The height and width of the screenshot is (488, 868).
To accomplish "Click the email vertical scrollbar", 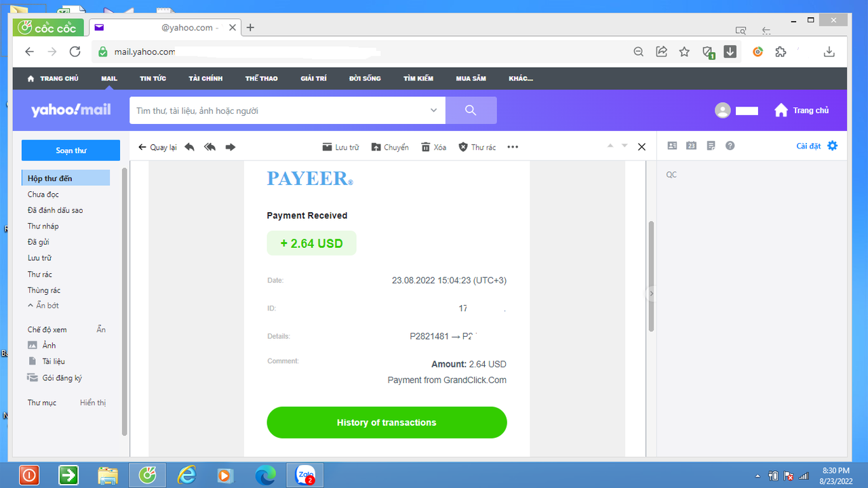I will click(652, 276).
